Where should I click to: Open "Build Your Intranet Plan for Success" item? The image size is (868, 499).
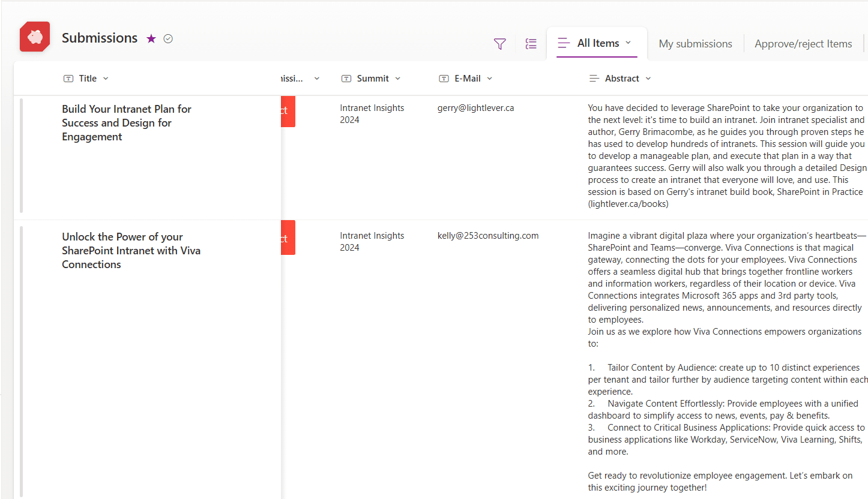[126, 122]
